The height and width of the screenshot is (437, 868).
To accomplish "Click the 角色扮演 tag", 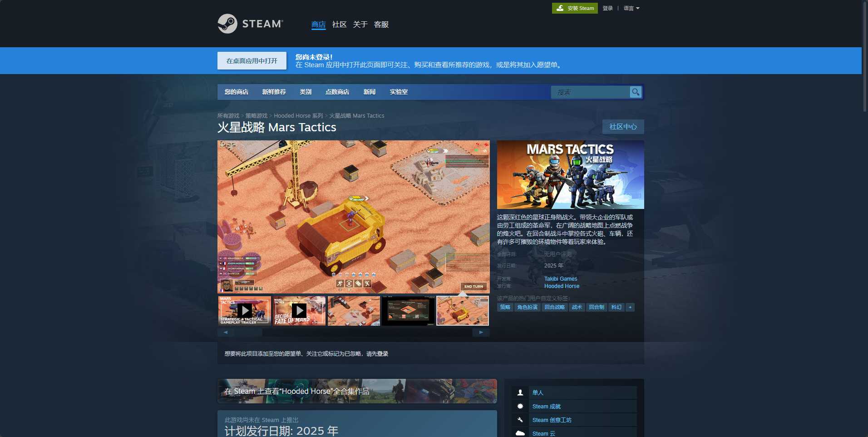I will (x=528, y=308).
